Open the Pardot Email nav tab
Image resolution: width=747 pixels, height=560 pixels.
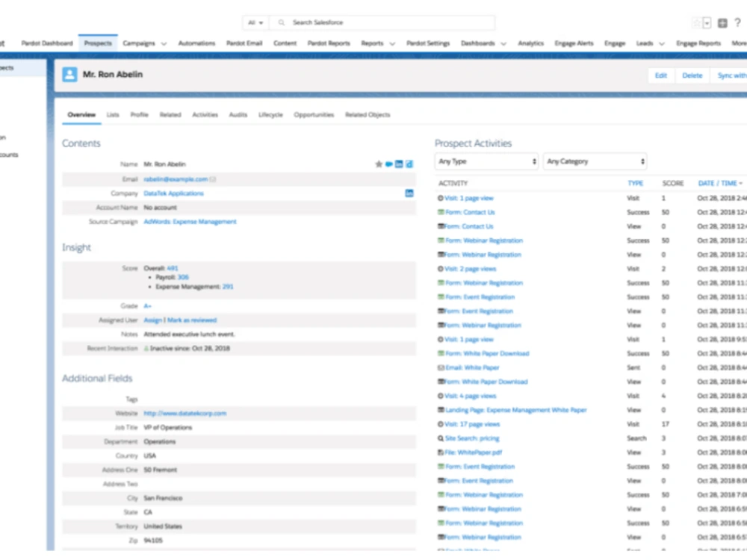[244, 43]
